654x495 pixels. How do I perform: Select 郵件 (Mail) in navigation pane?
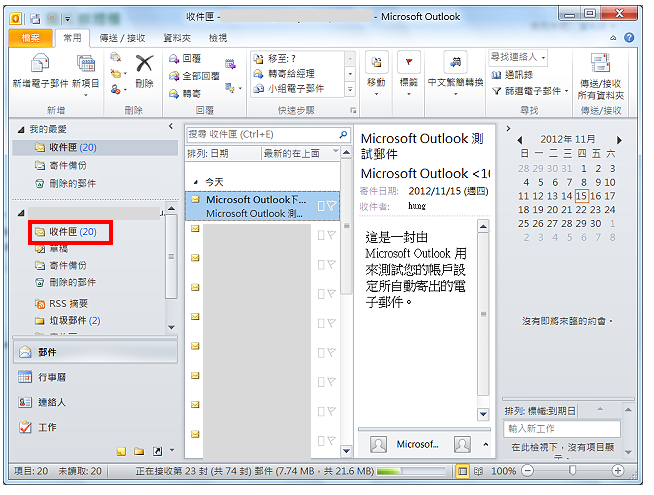[x=96, y=352]
